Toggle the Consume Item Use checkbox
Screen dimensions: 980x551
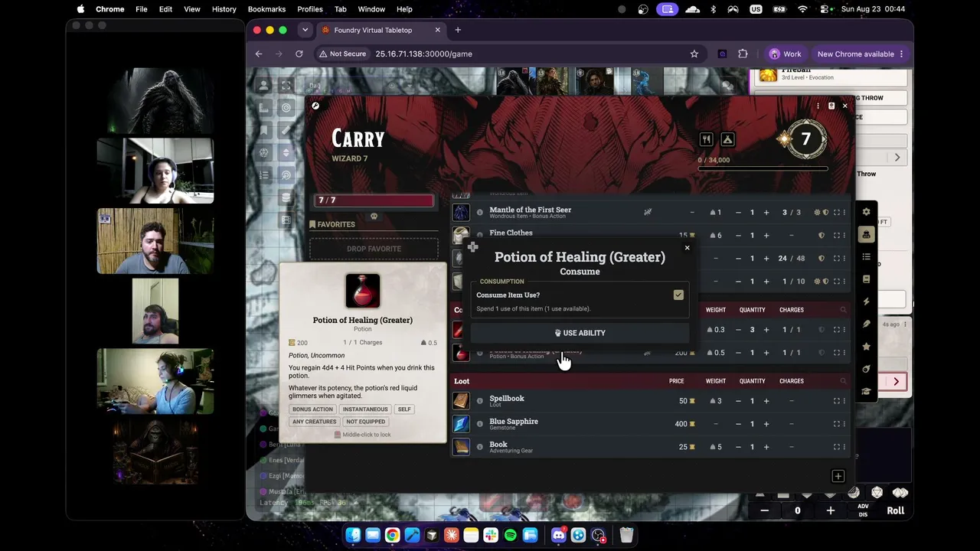click(x=678, y=295)
